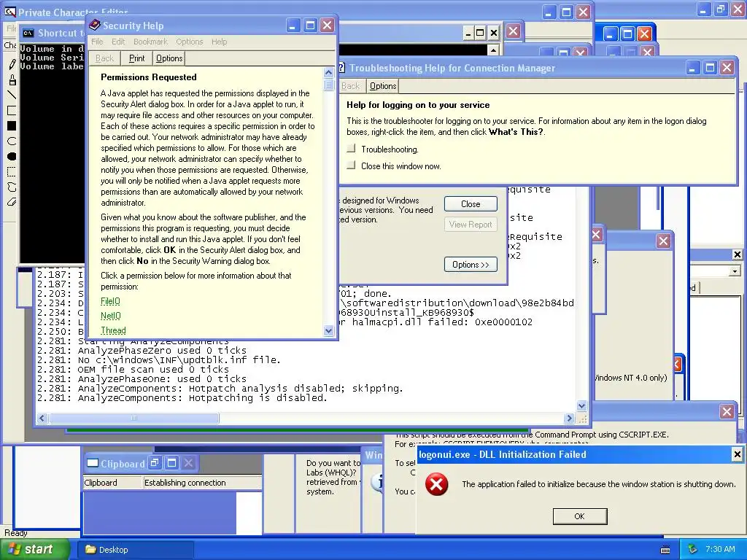Select the Hollow Ellipse tool
The image size is (747, 560).
click(12, 141)
